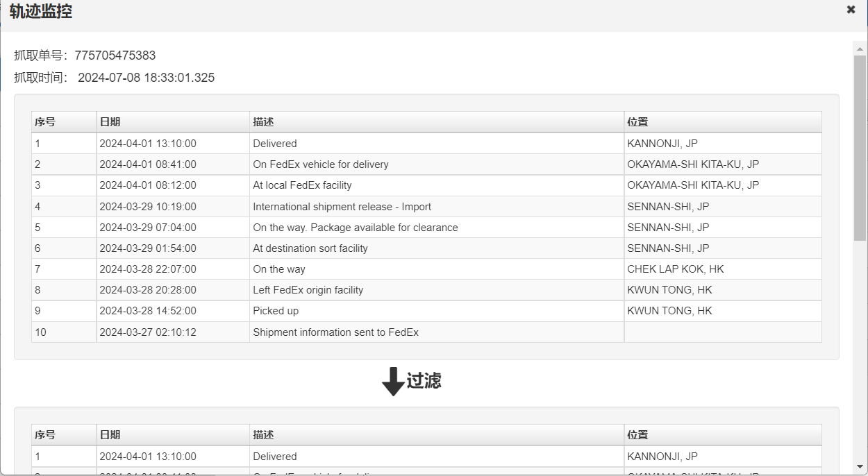Click SENNAN-SHI, JP in row 5
868x476 pixels.
coord(668,228)
